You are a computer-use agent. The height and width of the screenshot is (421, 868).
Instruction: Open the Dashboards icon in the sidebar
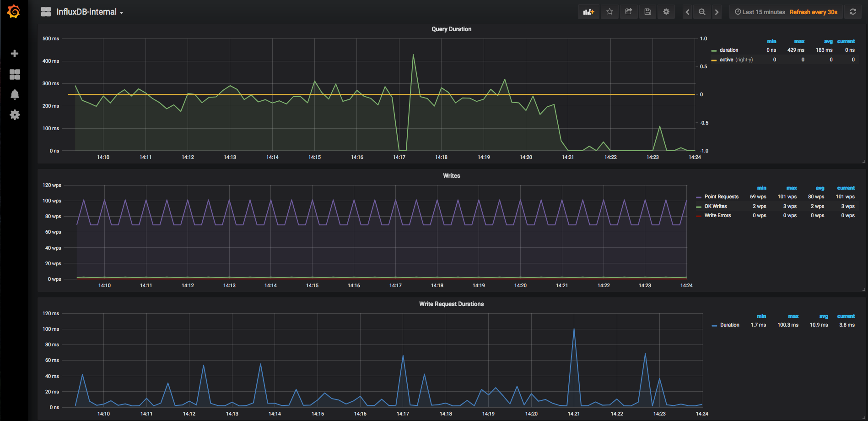[x=15, y=74]
